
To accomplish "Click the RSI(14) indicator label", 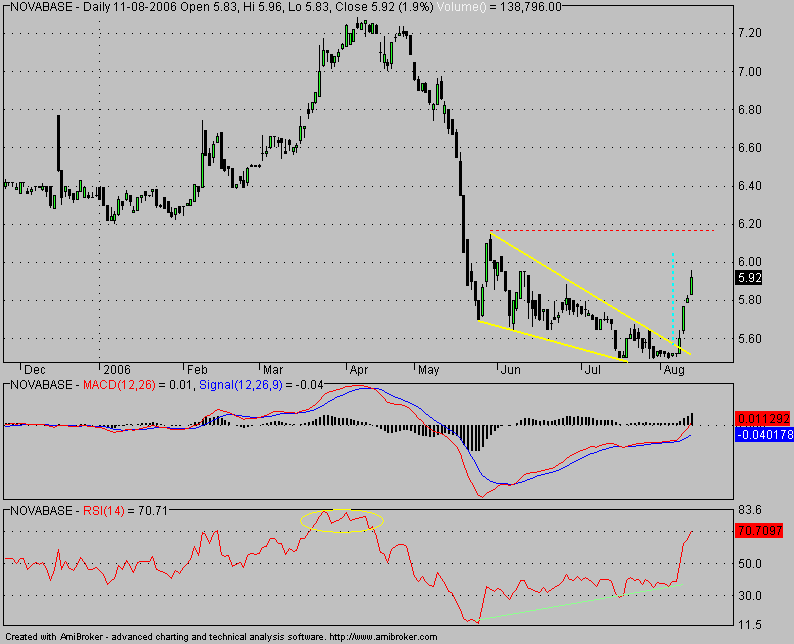I will tap(103, 511).
